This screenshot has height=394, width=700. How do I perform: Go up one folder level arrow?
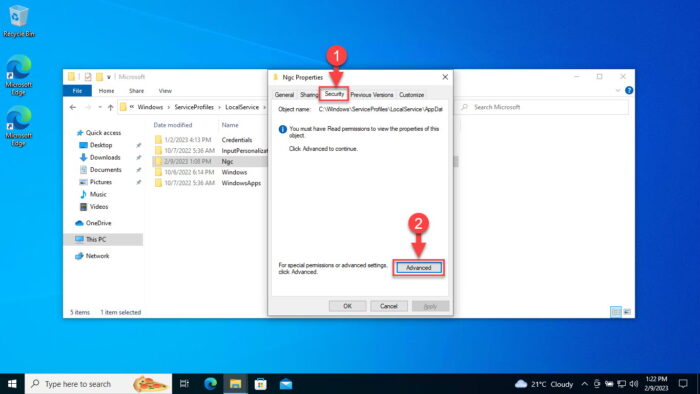pyautogui.click(x=110, y=107)
